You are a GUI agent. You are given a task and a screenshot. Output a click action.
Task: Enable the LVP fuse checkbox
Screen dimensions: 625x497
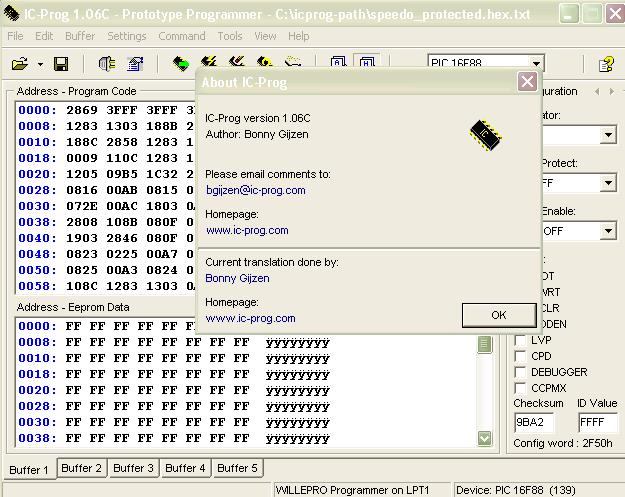(x=521, y=342)
